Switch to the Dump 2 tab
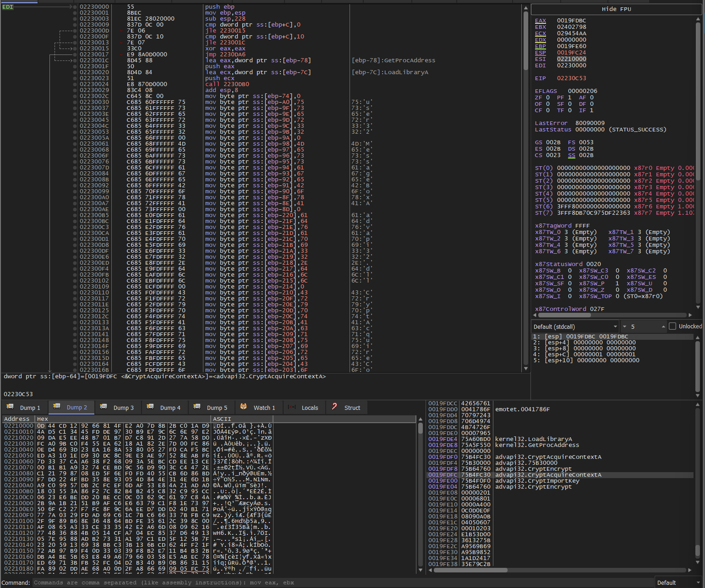The width and height of the screenshot is (705, 588). pyautogui.click(x=71, y=407)
